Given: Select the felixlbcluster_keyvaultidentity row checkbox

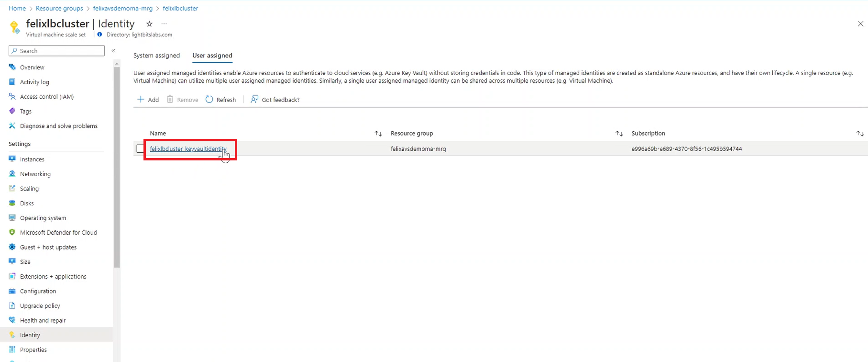Looking at the screenshot, I should coord(140,148).
